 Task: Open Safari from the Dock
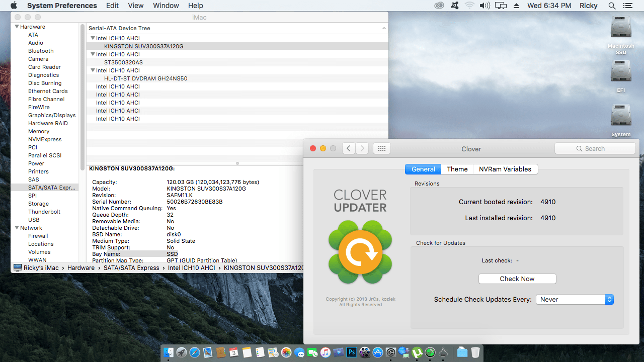[194, 352]
